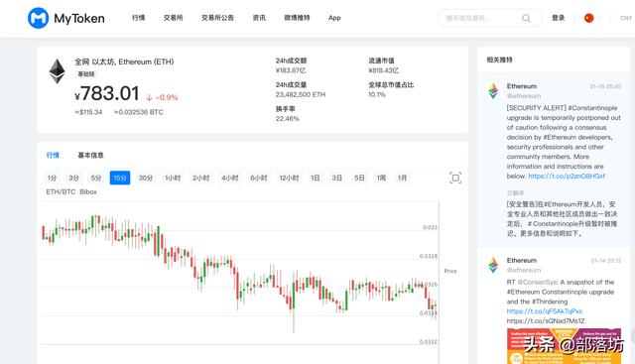Choose the 1周 interval option
This screenshot has height=364, width=635.
[x=381, y=178]
